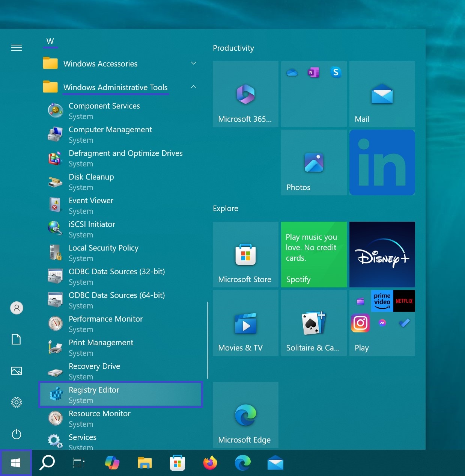Click the Windows Accessories chevron arrow

[194, 63]
